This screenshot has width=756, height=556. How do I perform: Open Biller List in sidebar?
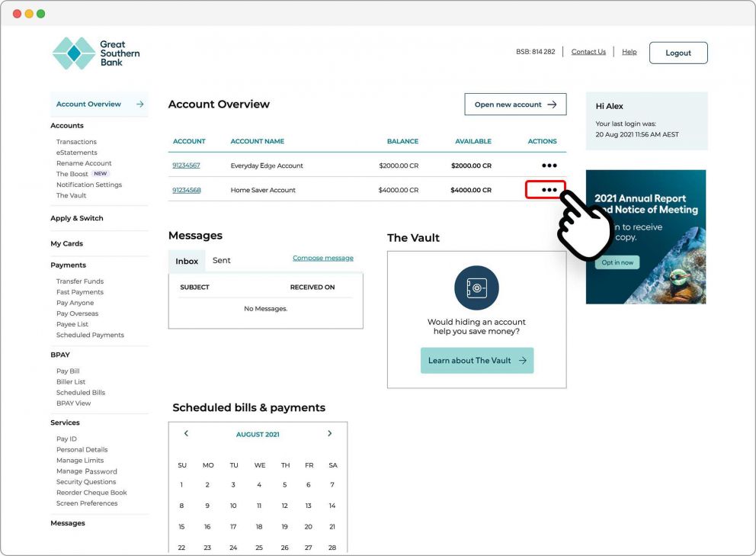click(x=71, y=382)
